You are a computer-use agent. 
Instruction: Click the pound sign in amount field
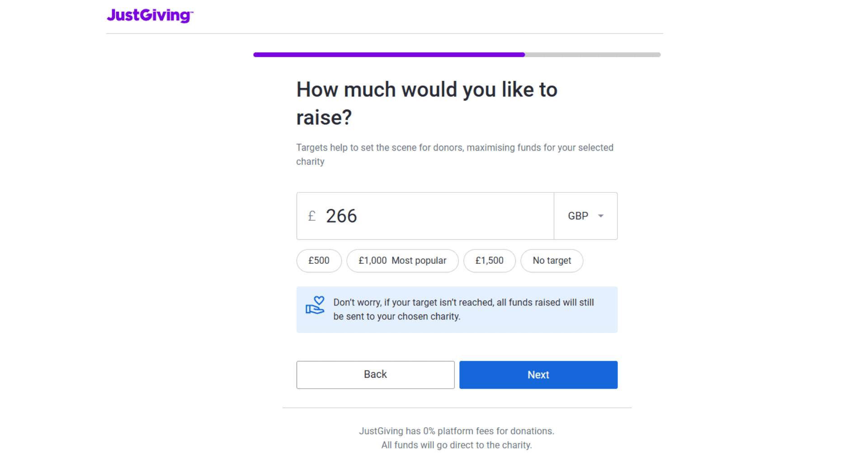click(311, 216)
